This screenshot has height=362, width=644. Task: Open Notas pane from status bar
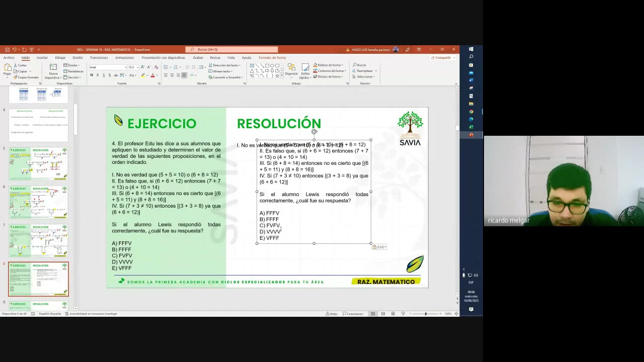pyautogui.click(x=331, y=314)
